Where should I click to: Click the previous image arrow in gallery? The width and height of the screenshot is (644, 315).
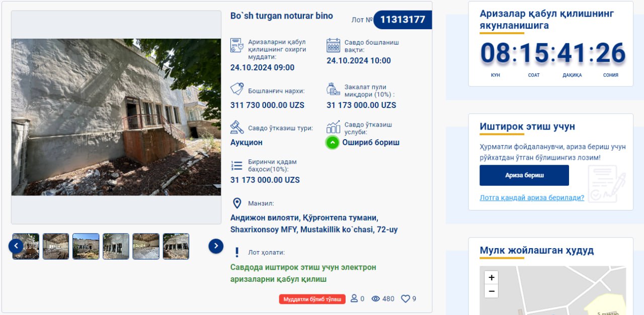(16, 246)
